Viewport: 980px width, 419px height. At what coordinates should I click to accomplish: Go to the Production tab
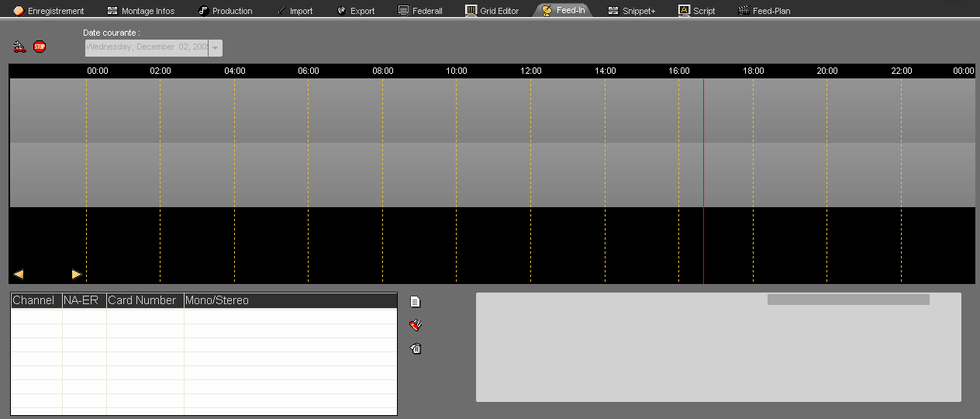coord(225,11)
